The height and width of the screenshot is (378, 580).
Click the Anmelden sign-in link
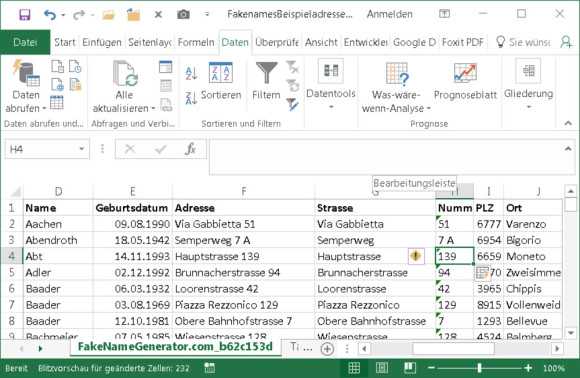pos(390,14)
